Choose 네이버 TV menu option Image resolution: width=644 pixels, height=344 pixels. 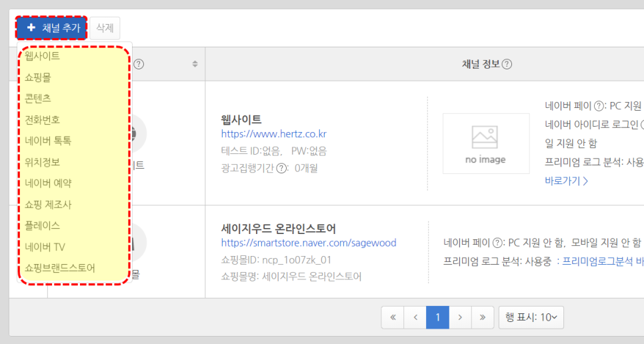coord(45,247)
